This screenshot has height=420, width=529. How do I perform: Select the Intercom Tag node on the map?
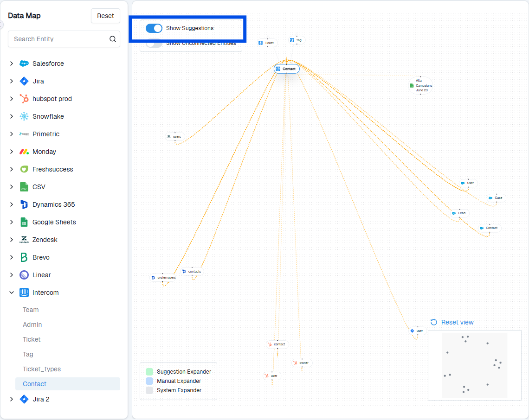point(296,40)
